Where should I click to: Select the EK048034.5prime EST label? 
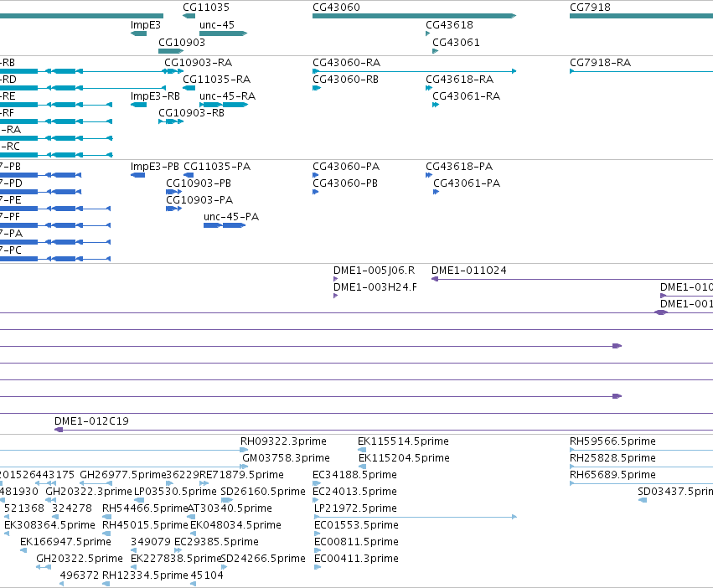click(x=235, y=525)
